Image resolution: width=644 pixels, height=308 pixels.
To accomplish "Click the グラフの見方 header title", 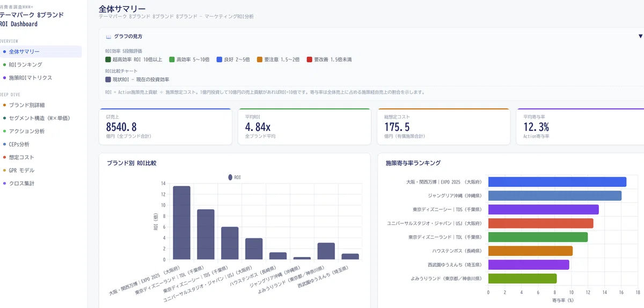I will click(128, 36).
